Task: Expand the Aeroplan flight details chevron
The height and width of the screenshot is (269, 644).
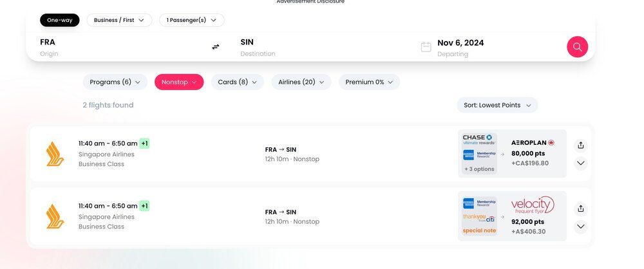Action: point(580,163)
